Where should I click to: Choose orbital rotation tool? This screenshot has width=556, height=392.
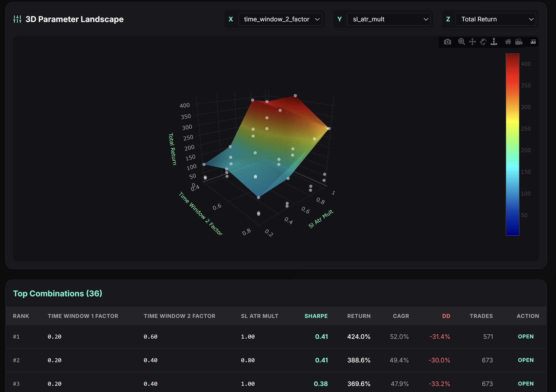(483, 42)
